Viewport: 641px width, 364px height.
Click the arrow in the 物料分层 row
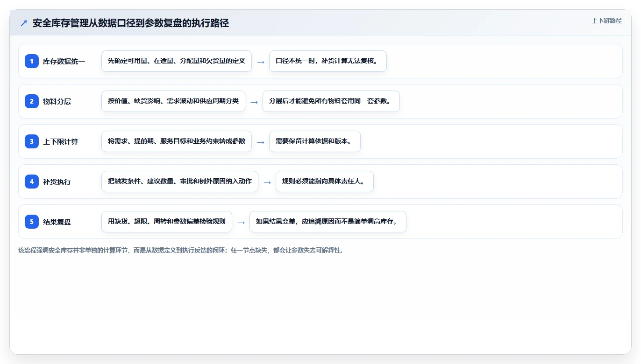tap(254, 102)
